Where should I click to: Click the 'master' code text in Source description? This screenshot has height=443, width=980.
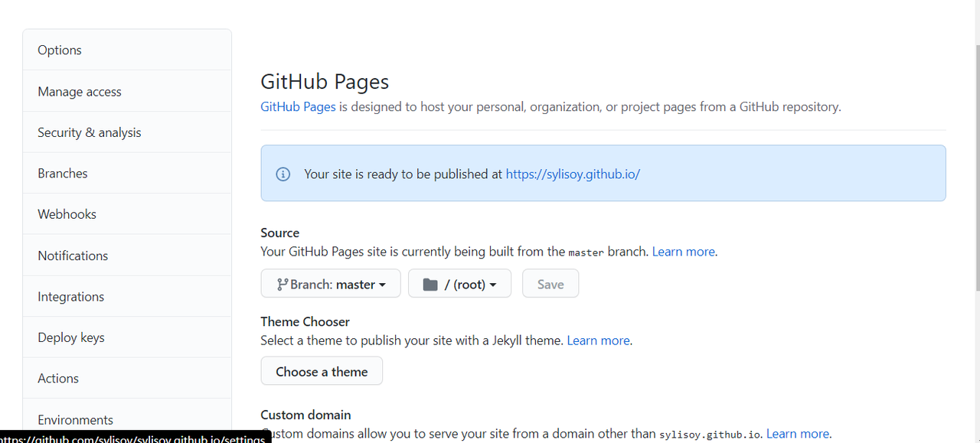[x=586, y=252]
